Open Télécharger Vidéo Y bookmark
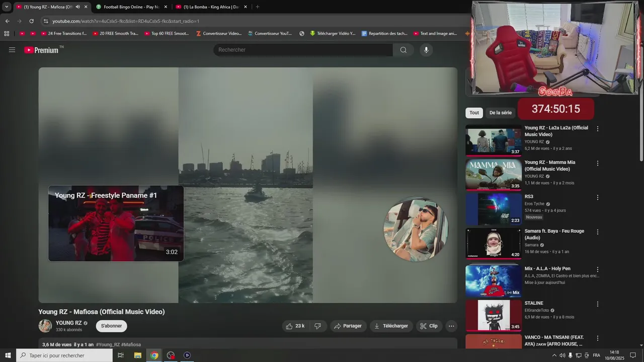The width and height of the screenshot is (644, 362). point(333,34)
